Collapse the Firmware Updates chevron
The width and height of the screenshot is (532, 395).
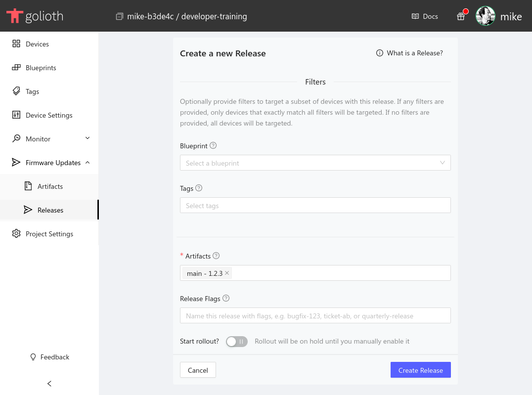tap(87, 162)
